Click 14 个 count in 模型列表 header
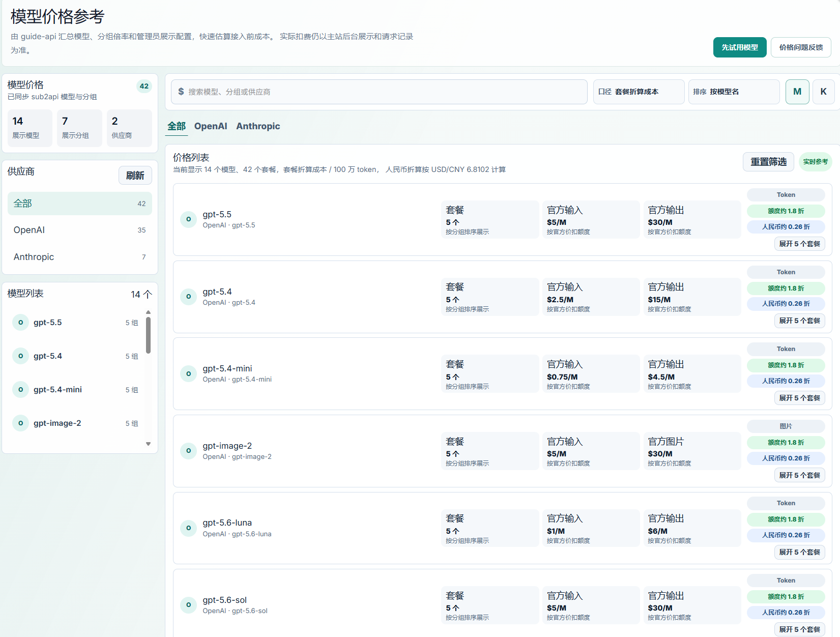The width and height of the screenshot is (840, 637). click(141, 294)
